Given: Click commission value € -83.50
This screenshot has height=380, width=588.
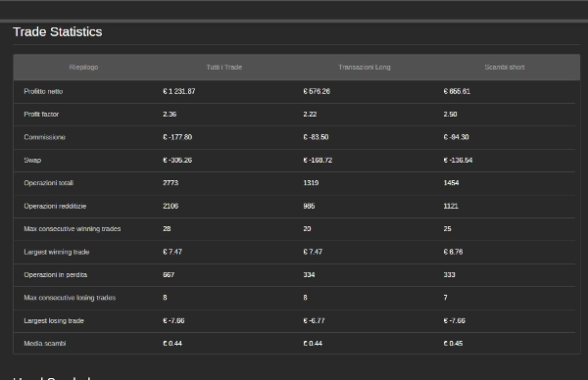Looking at the screenshot, I should tap(316, 137).
